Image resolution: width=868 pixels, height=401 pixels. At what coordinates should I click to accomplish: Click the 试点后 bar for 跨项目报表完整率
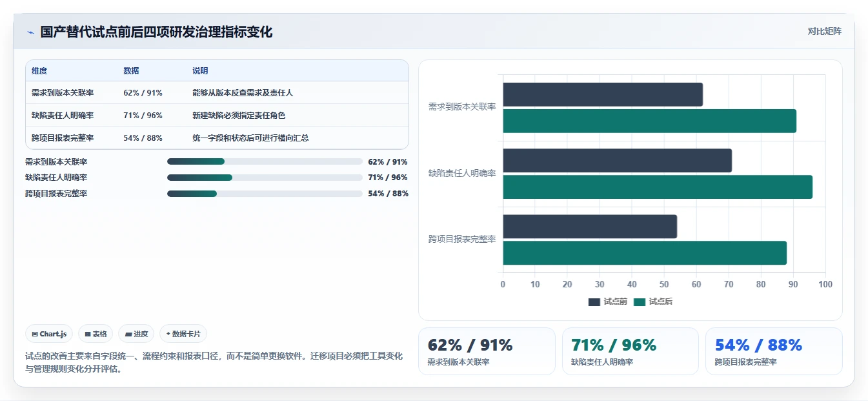645,252
